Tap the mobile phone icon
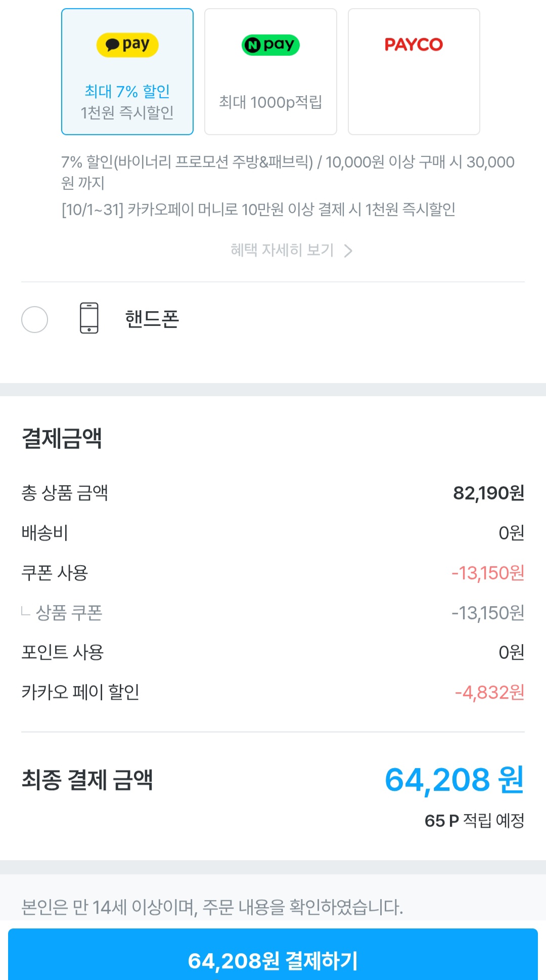Screen dimensions: 546x980 (x=89, y=318)
